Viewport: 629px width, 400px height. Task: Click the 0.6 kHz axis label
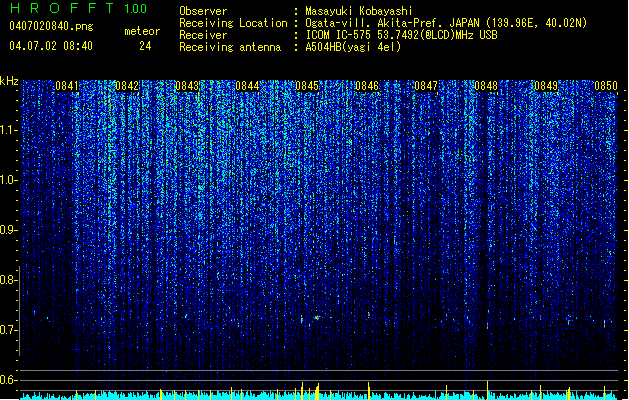tap(8, 380)
